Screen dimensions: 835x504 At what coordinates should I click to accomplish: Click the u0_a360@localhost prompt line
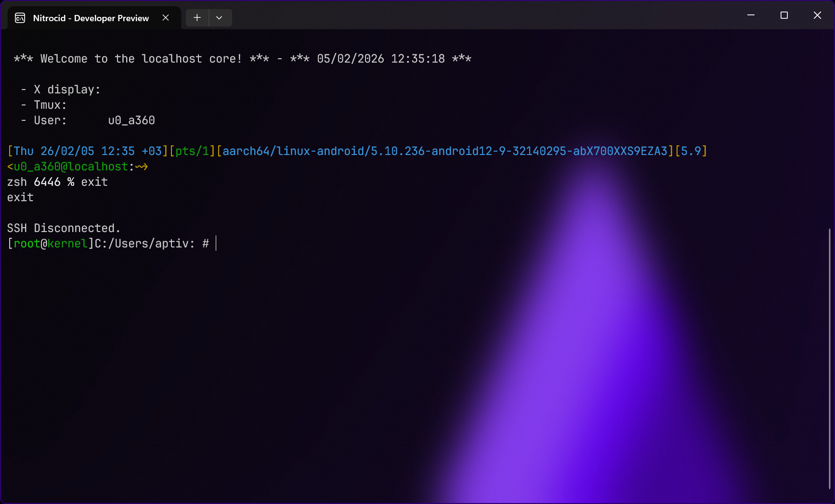(71, 167)
